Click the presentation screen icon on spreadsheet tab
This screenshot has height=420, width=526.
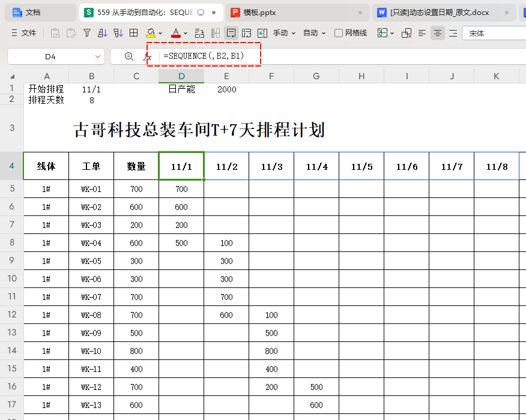(201, 13)
